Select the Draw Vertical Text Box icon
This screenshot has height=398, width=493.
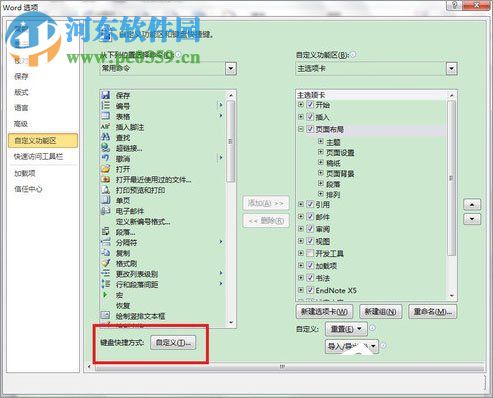tap(105, 315)
